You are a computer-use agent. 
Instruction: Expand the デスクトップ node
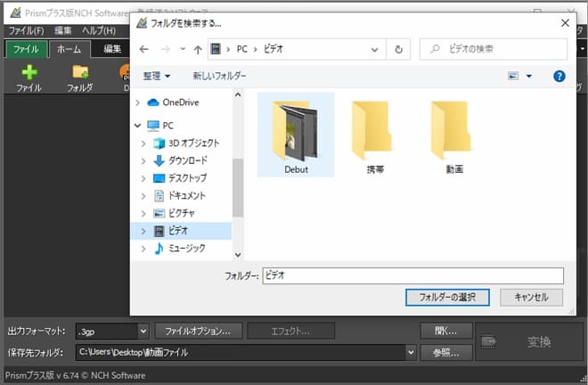click(x=143, y=178)
